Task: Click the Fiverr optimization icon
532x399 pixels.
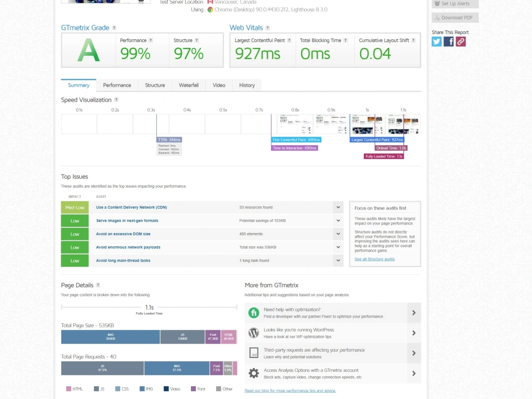Action: tap(253, 313)
